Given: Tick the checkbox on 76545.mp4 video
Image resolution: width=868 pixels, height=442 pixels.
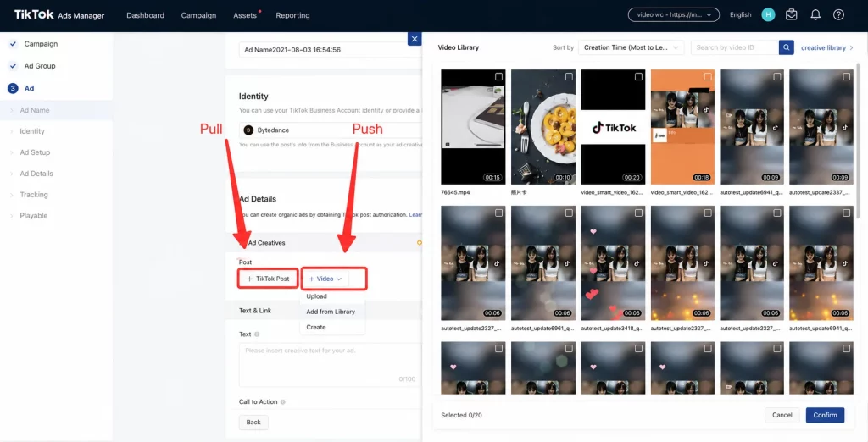Looking at the screenshot, I should pos(498,76).
